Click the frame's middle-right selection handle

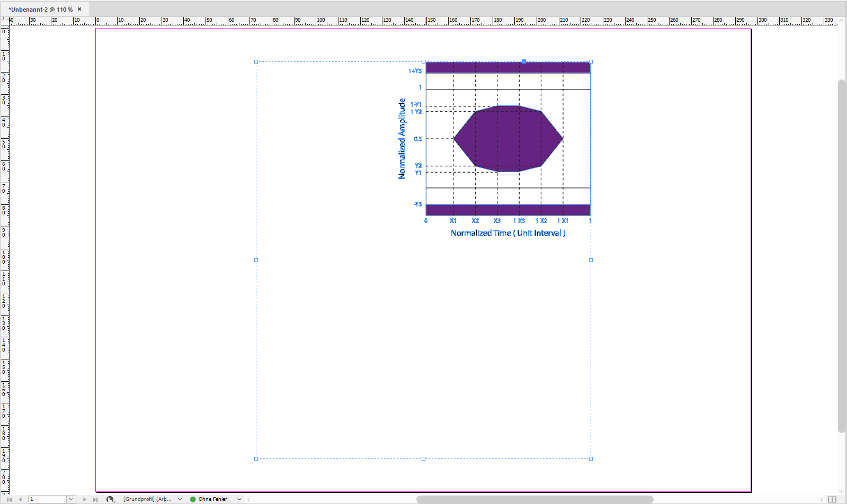(x=591, y=260)
